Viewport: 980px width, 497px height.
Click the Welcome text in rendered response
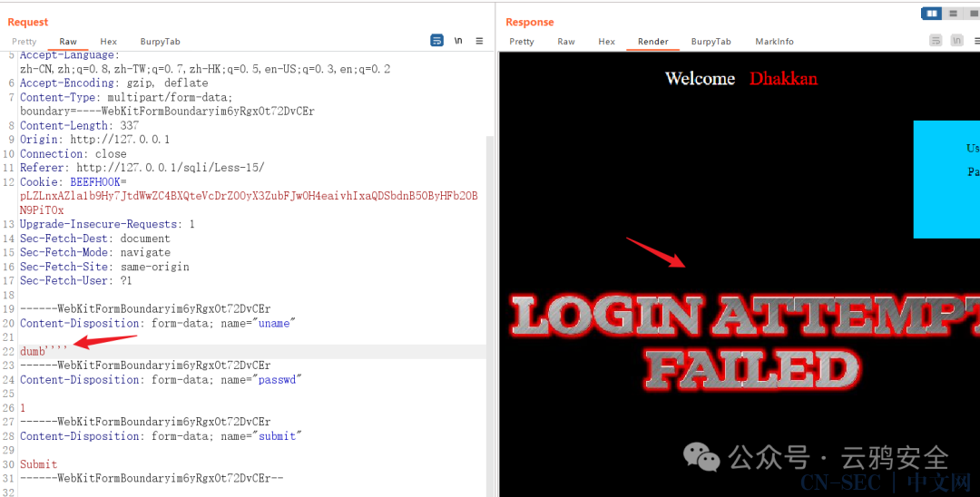700,78
